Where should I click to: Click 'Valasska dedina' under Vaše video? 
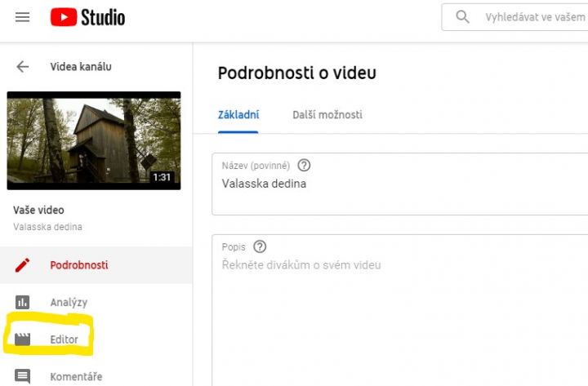coord(47,227)
